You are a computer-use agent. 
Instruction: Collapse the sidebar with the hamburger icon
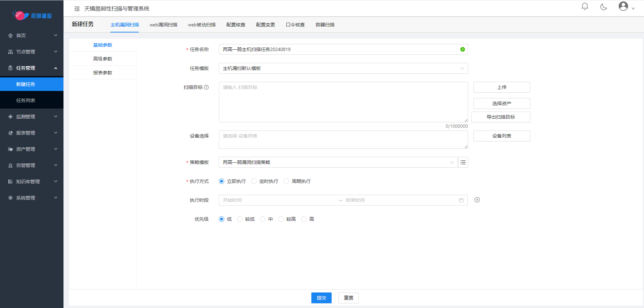(77, 8)
